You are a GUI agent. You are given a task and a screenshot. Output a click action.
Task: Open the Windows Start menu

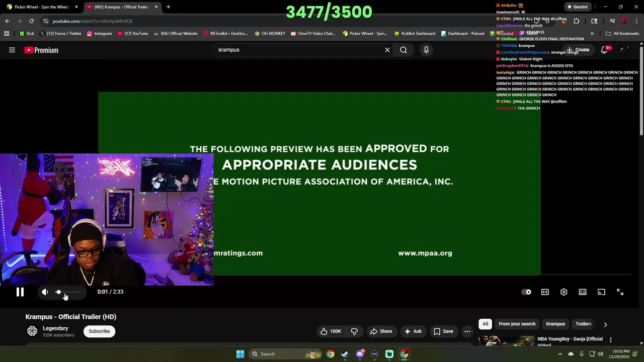click(240, 354)
